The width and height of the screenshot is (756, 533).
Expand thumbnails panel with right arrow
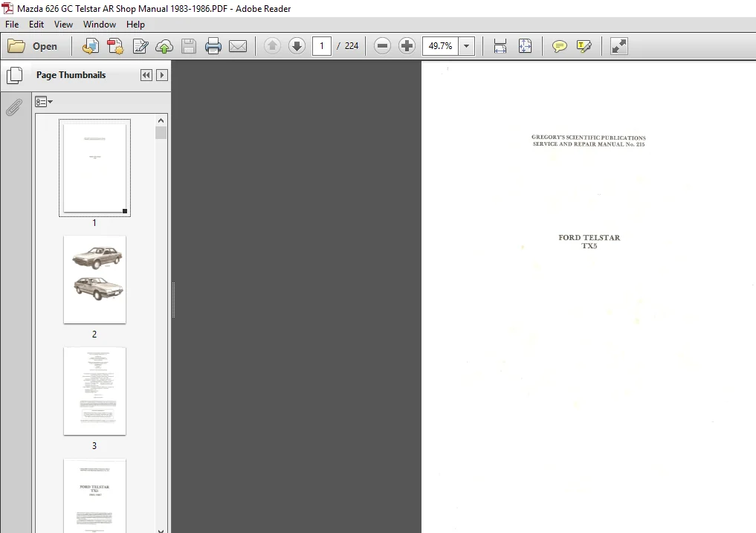pyautogui.click(x=162, y=75)
